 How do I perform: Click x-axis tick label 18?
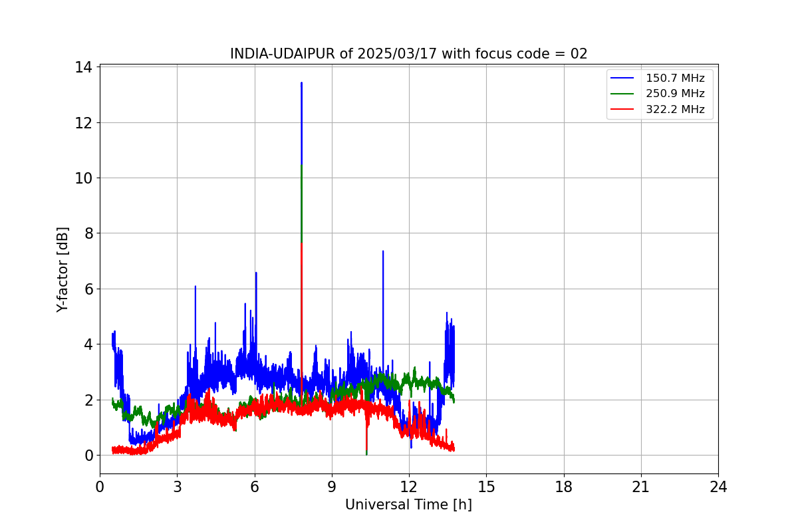click(x=564, y=487)
